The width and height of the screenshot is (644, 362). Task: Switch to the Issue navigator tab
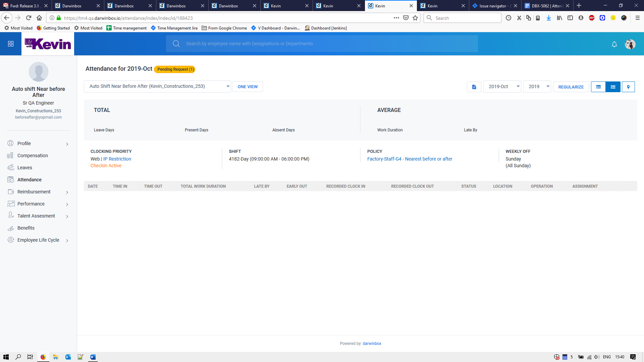click(x=492, y=6)
